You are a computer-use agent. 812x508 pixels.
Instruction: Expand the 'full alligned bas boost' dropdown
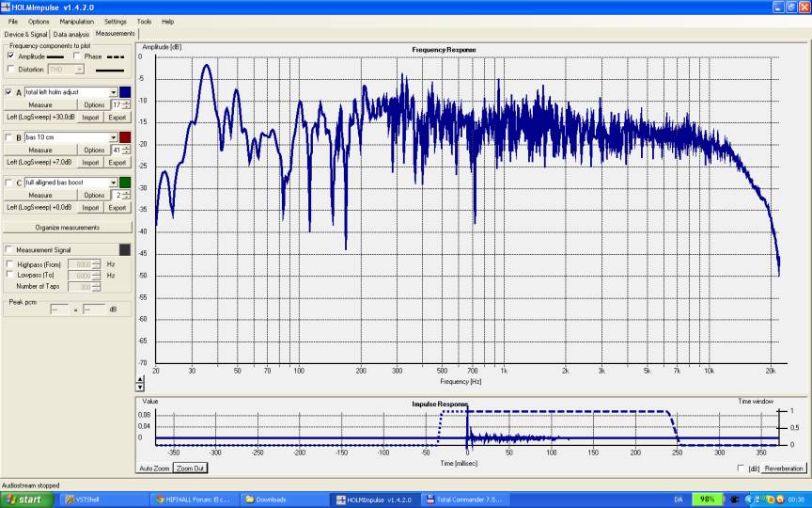click(113, 183)
